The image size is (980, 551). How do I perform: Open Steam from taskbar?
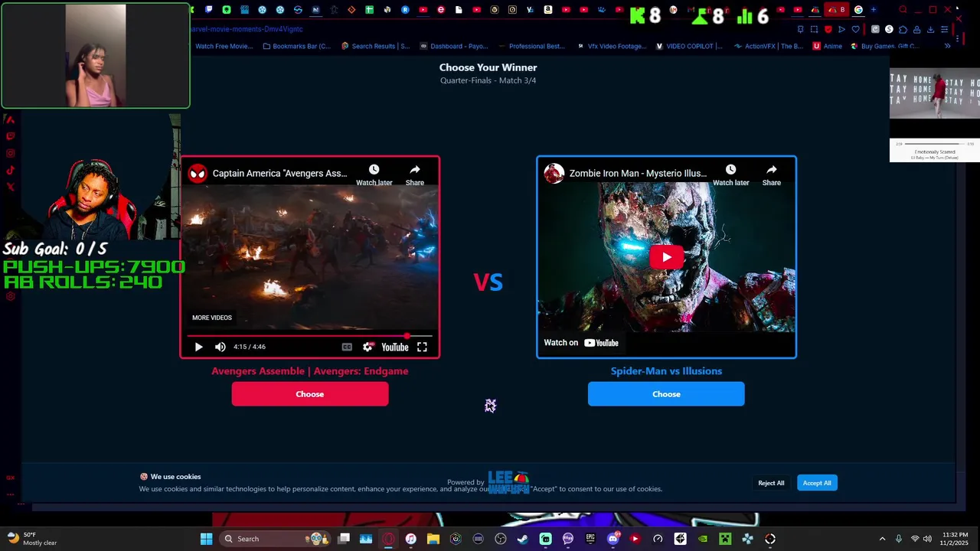pos(523,539)
